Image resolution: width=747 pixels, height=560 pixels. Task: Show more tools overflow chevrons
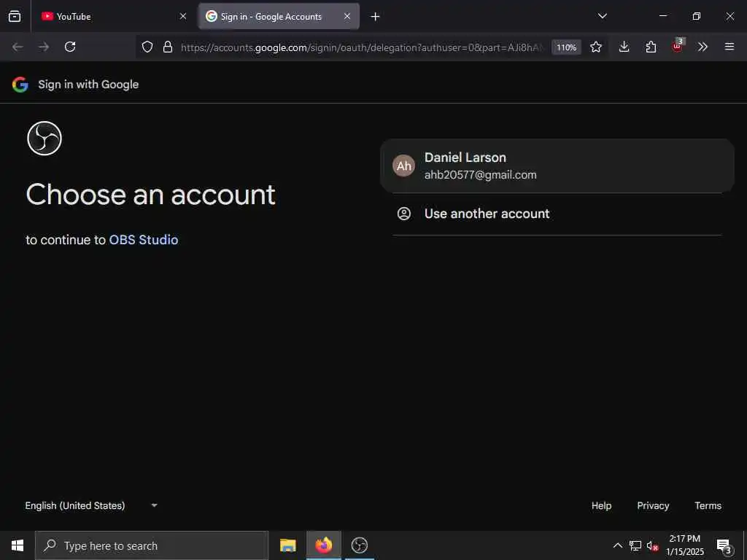click(703, 47)
